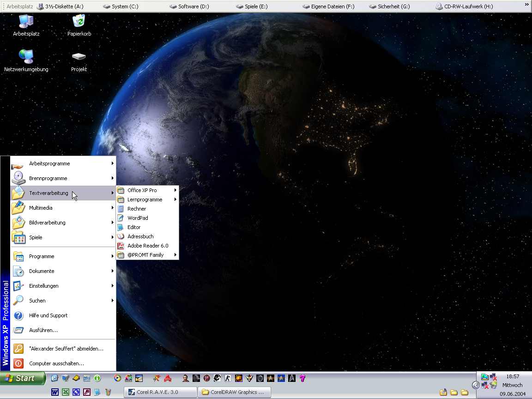Image resolution: width=532 pixels, height=399 pixels.
Task: Open the Projekt drive desktop icon
Action: tap(79, 57)
